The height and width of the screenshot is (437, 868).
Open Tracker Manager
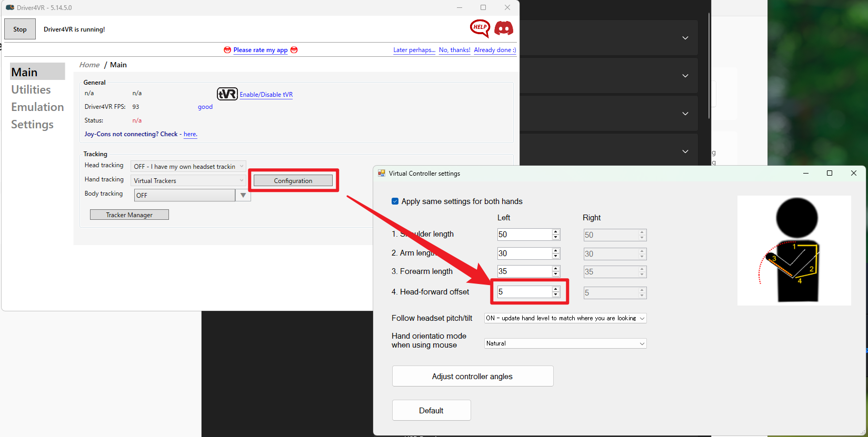(x=129, y=215)
